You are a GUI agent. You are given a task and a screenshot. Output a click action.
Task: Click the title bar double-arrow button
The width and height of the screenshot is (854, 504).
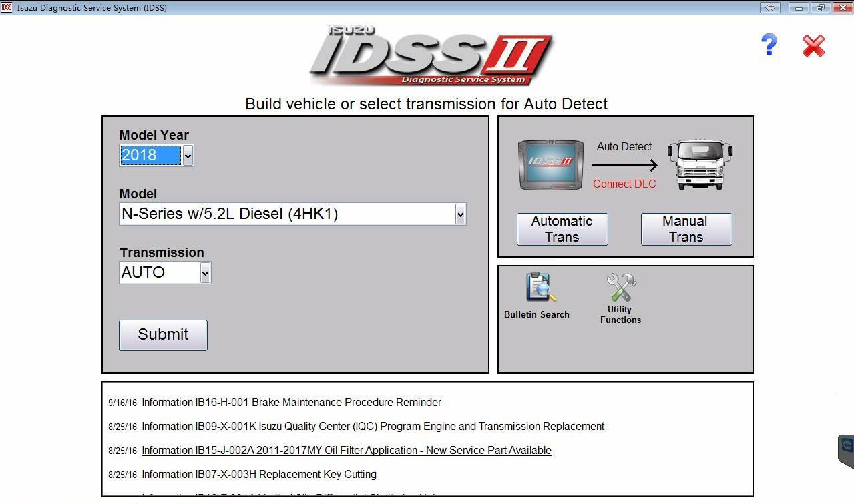(770, 7)
